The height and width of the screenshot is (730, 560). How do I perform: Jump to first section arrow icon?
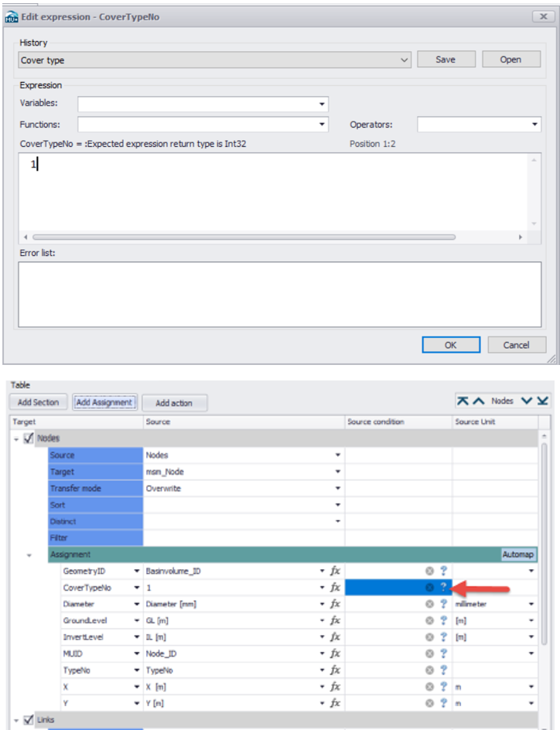(x=463, y=401)
